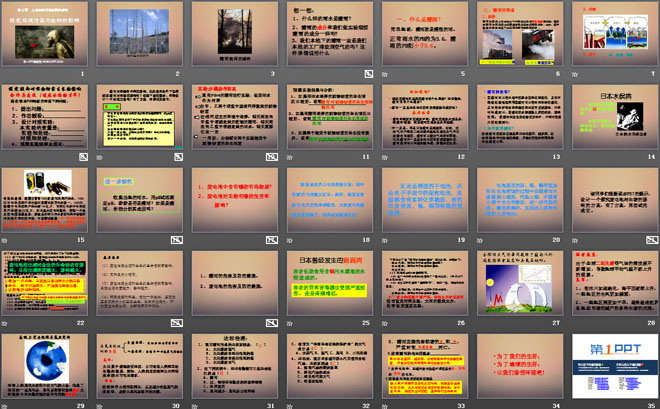Click the animation star below slide 11

coord(290,157)
